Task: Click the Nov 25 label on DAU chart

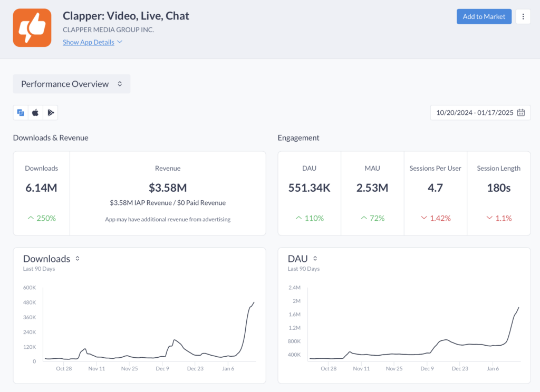Action: click(x=394, y=369)
